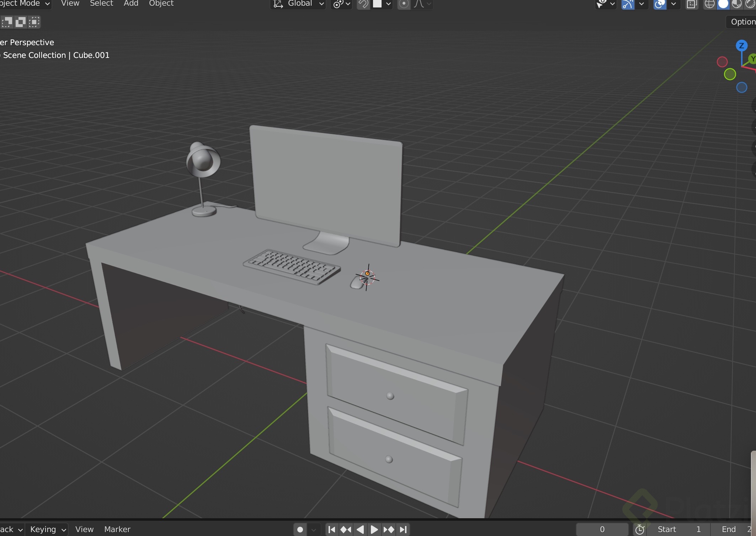
Task: Open the pivot point dropdown
Action: pyautogui.click(x=341, y=4)
